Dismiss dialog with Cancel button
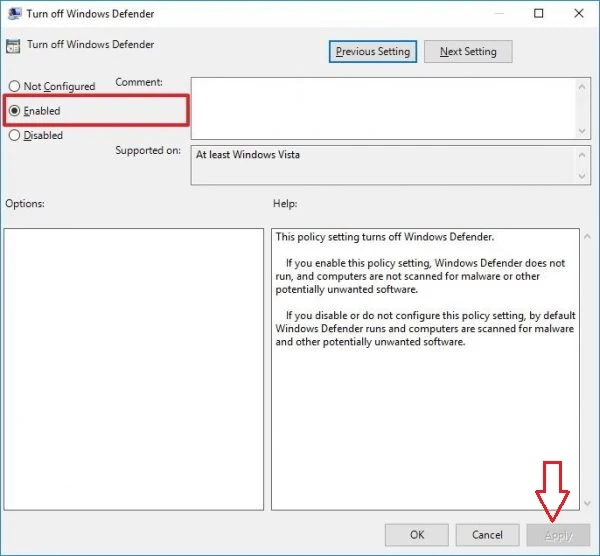This screenshot has width=600, height=556. click(x=487, y=535)
